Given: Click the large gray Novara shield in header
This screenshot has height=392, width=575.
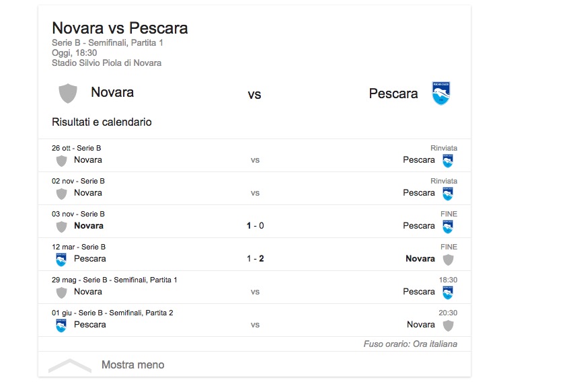Looking at the screenshot, I should [68, 93].
